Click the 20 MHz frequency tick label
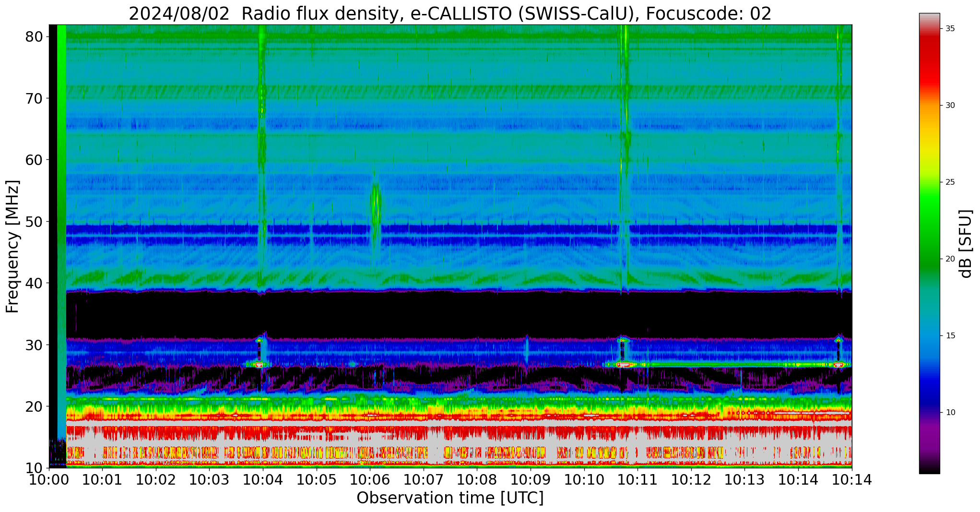This screenshot has height=512, width=980. [x=35, y=406]
